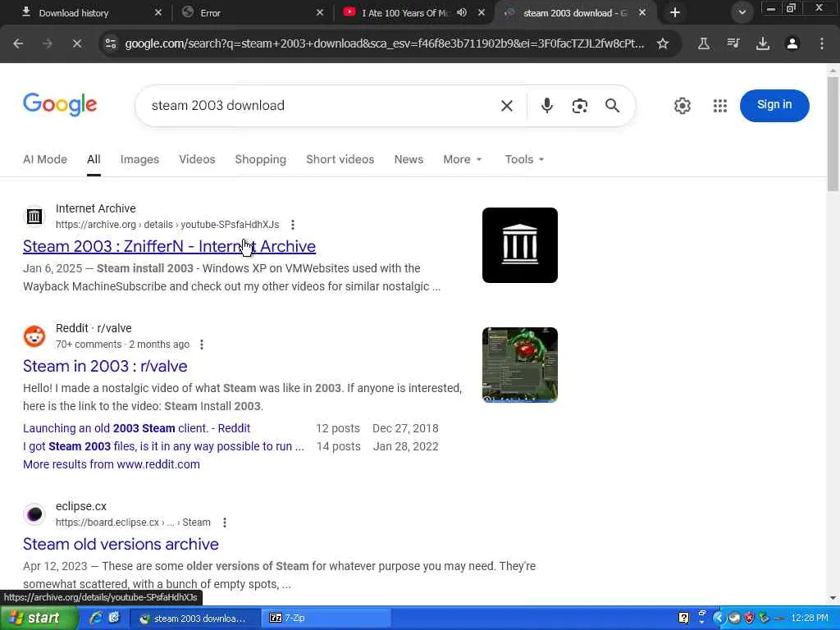Select AI Mode search tab
840x630 pixels.
click(x=45, y=160)
